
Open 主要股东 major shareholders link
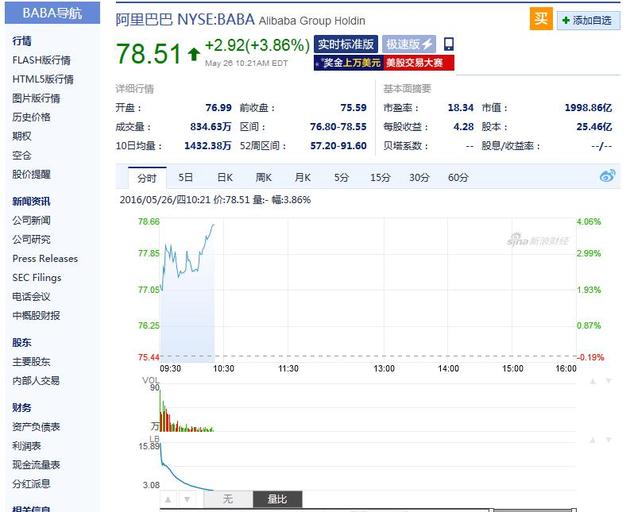[31, 362]
